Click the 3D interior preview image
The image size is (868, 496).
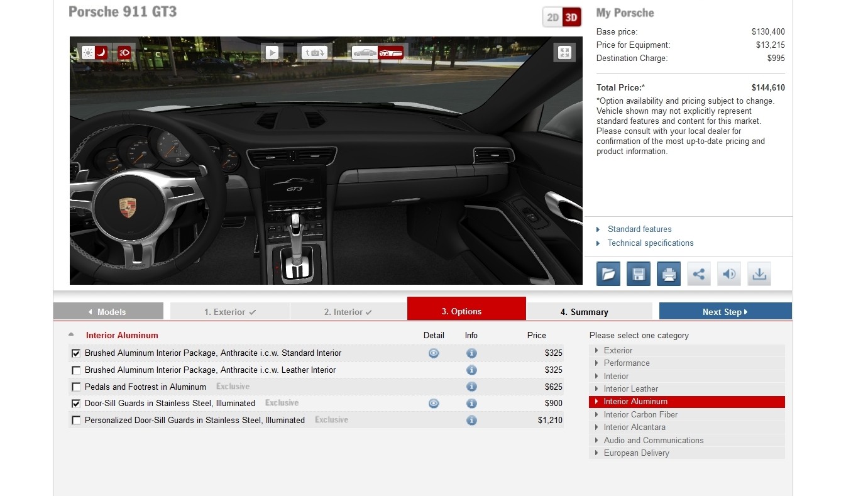click(x=326, y=160)
